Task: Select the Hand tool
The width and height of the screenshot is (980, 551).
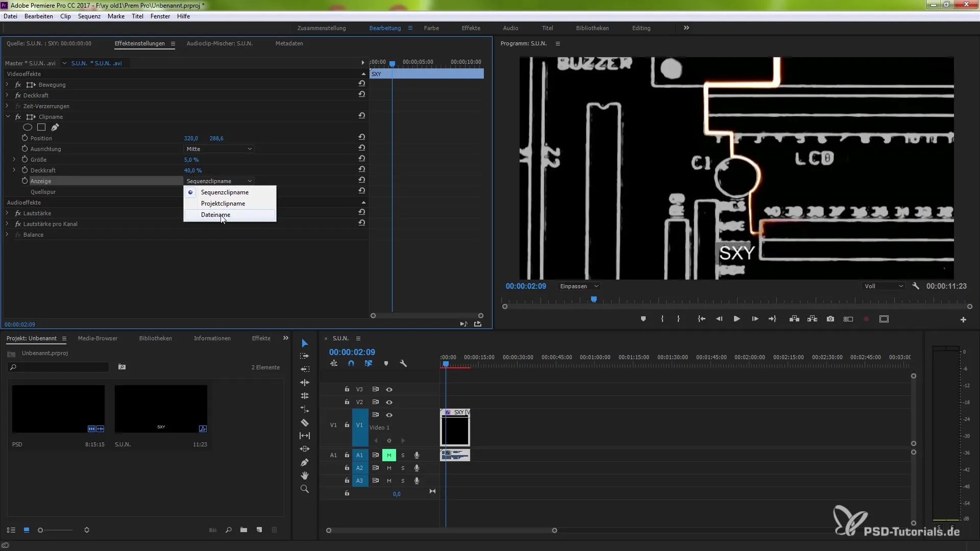Action: click(305, 475)
